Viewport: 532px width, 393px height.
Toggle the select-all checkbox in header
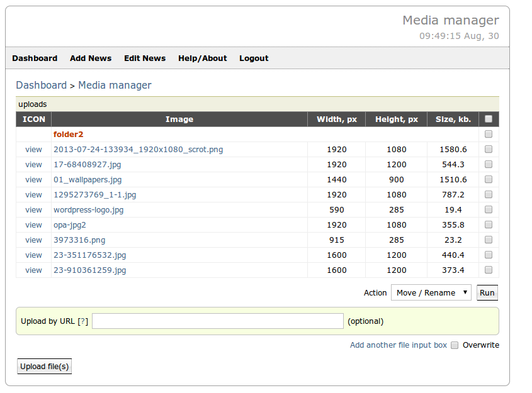[x=489, y=119]
